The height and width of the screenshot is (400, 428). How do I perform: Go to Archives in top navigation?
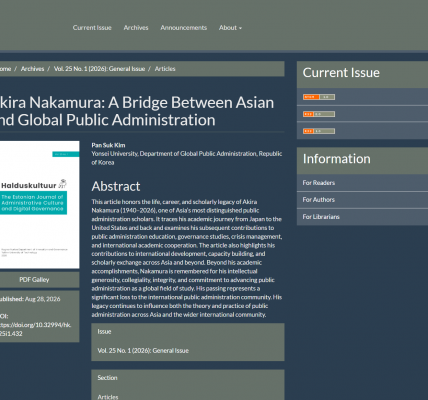pos(136,28)
